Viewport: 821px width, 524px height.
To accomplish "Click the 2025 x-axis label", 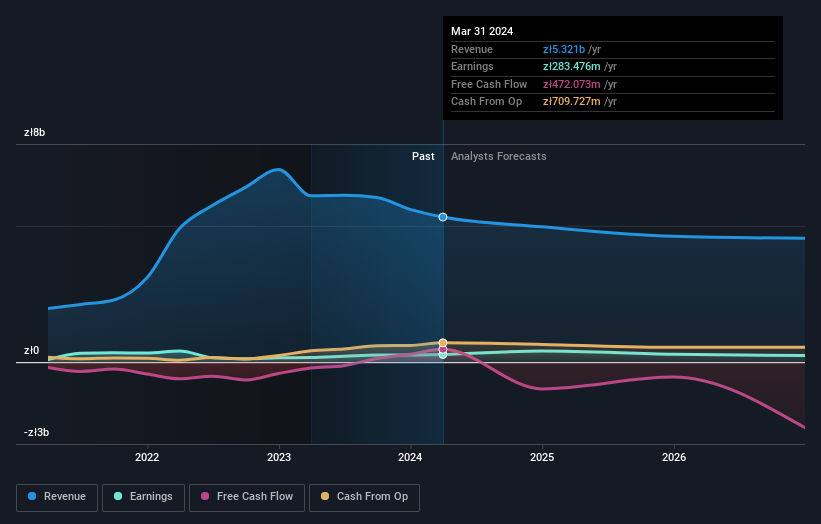I will (x=542, y=457).
